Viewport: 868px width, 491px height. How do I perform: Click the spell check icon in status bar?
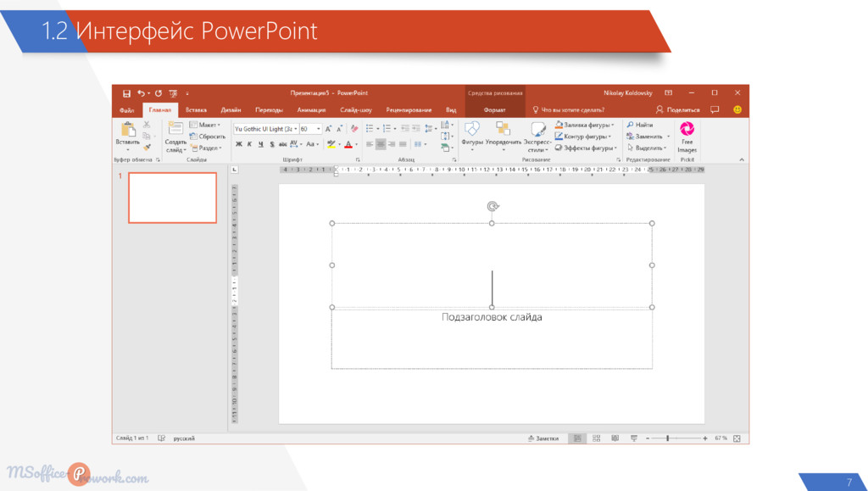pyautogui.click(x=162, y=438)
